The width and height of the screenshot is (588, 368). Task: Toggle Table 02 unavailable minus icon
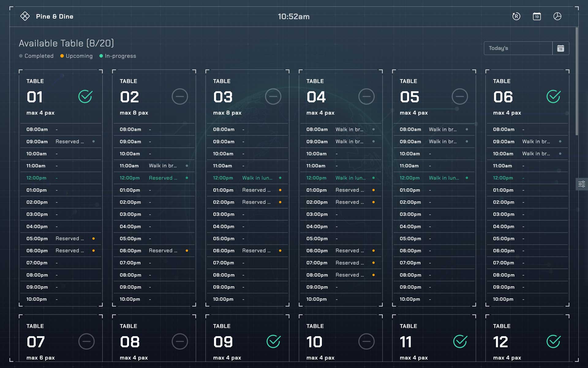180,97
